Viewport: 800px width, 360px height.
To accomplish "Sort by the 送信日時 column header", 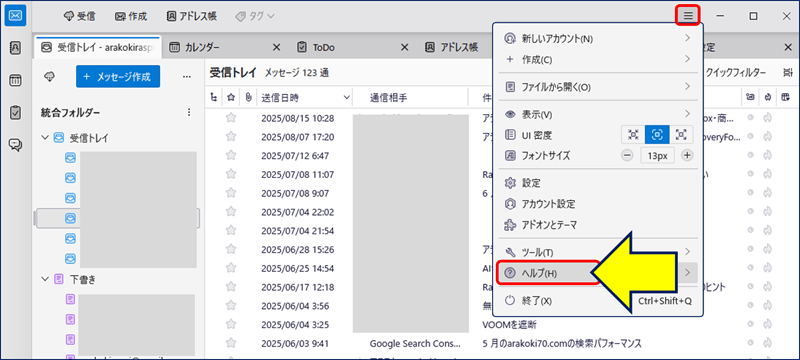I will (305, 97).
